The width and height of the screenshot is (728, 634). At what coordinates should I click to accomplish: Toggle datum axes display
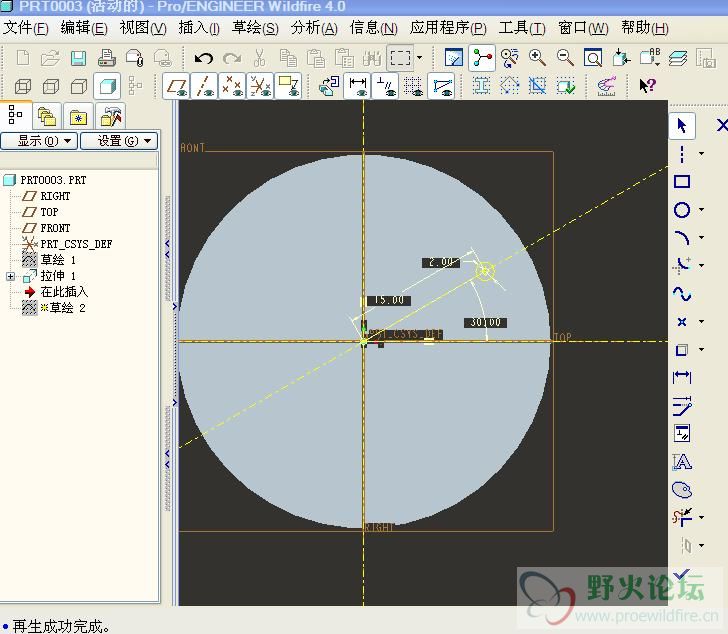pos(204,86)
